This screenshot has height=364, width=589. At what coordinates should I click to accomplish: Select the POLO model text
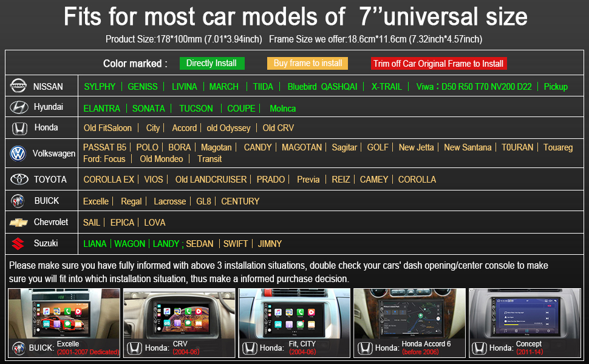click(147, 147)
